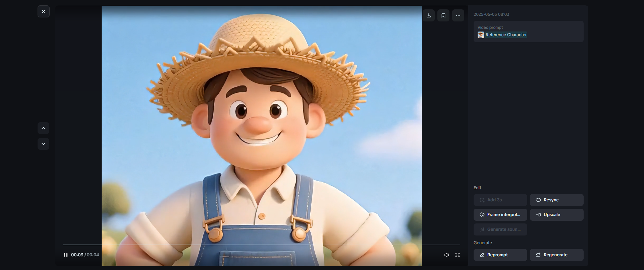644x270 pixels.
Task: Close the video preview with the X icon
Action: (44, 11)
